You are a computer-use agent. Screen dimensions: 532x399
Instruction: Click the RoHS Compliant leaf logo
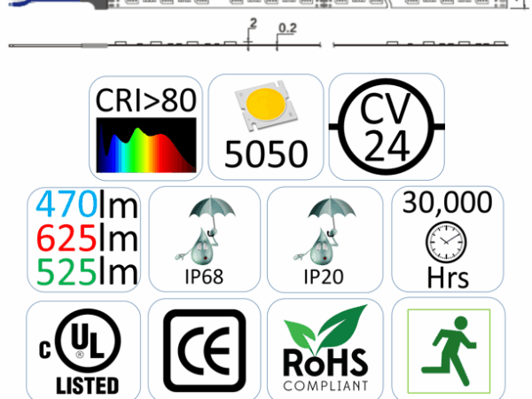tap(325, 350)
